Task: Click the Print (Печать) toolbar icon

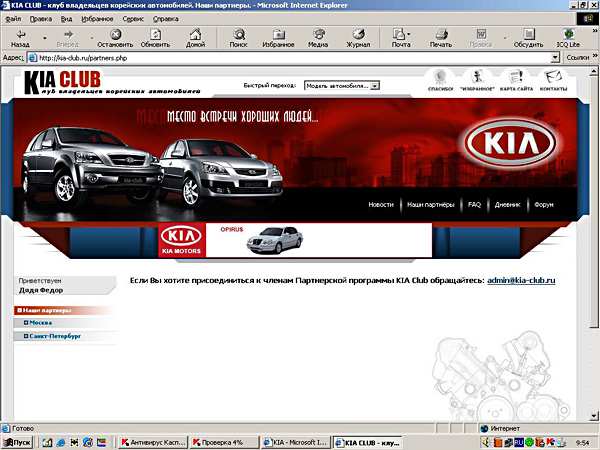Action: (440, 38)
